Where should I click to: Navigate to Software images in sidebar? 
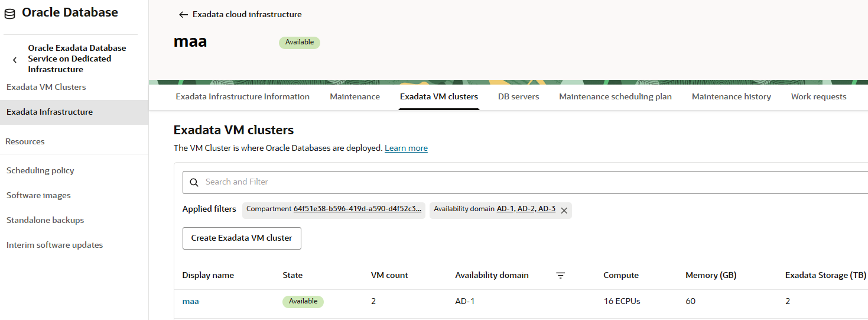click(x=38, y=195)
